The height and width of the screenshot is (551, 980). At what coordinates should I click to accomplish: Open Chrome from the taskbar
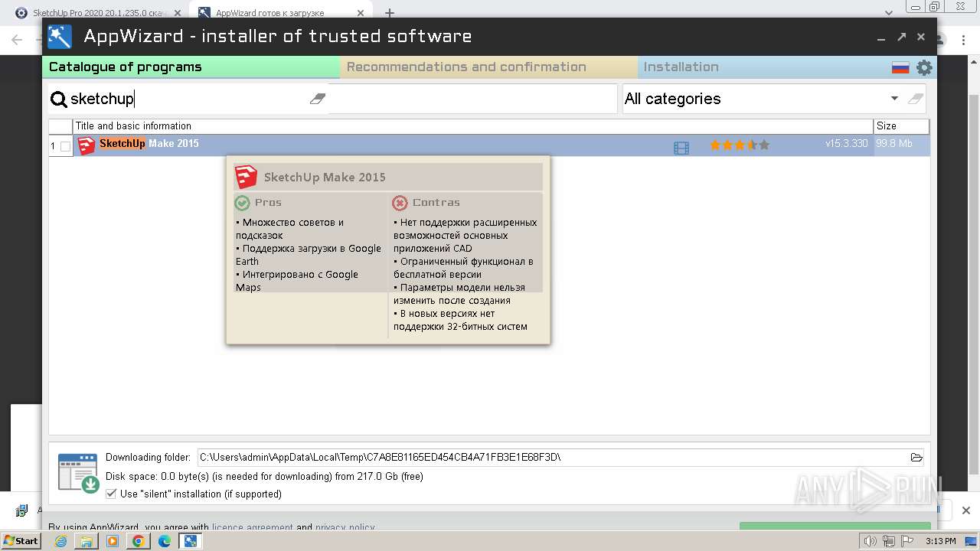[x=139, y=541]
